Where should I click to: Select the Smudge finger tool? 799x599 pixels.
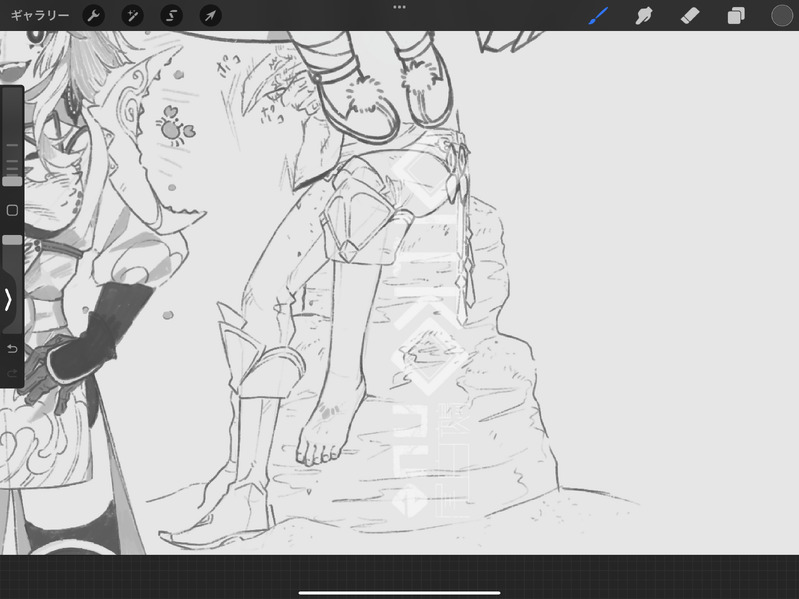[644, 16]
